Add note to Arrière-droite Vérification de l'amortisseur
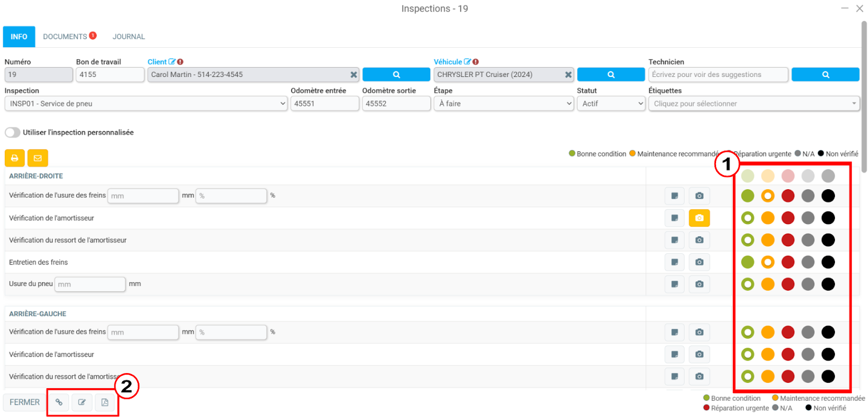868x418 pixels. point(674,218)
